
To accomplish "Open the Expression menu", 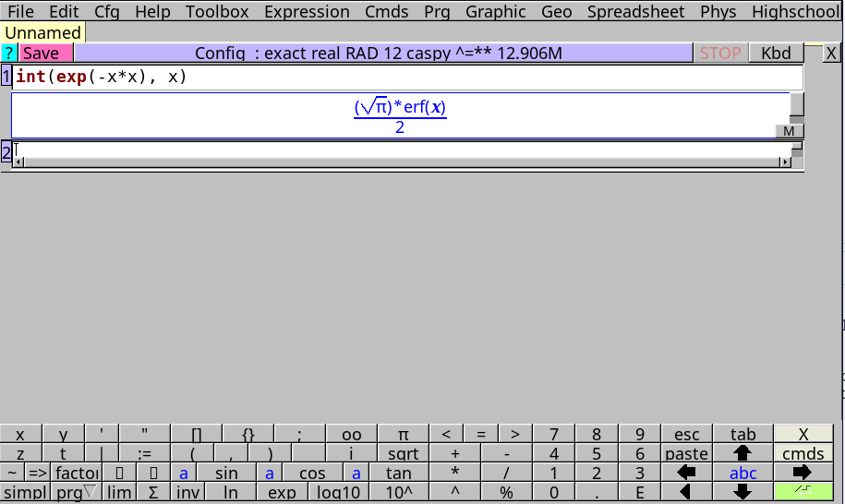I will tap(307, 11).
